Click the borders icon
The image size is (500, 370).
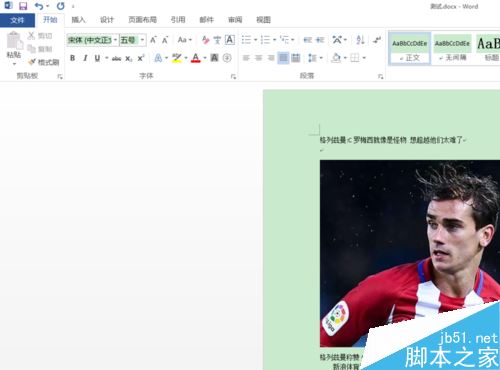(x=355, y=58)
